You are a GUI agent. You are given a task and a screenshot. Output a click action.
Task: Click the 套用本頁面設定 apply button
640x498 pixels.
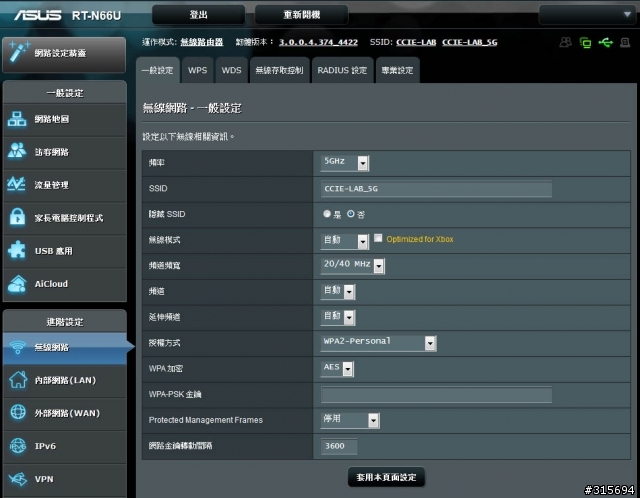(386, 477)
